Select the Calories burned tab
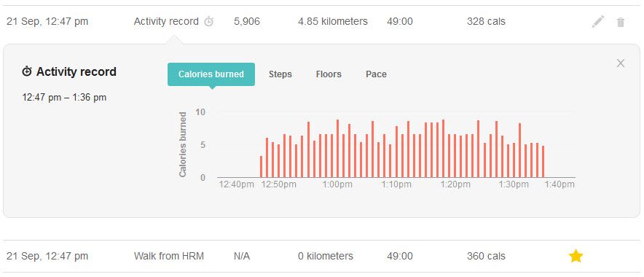This screenshot has width=644, height=277. coord(211,74)
